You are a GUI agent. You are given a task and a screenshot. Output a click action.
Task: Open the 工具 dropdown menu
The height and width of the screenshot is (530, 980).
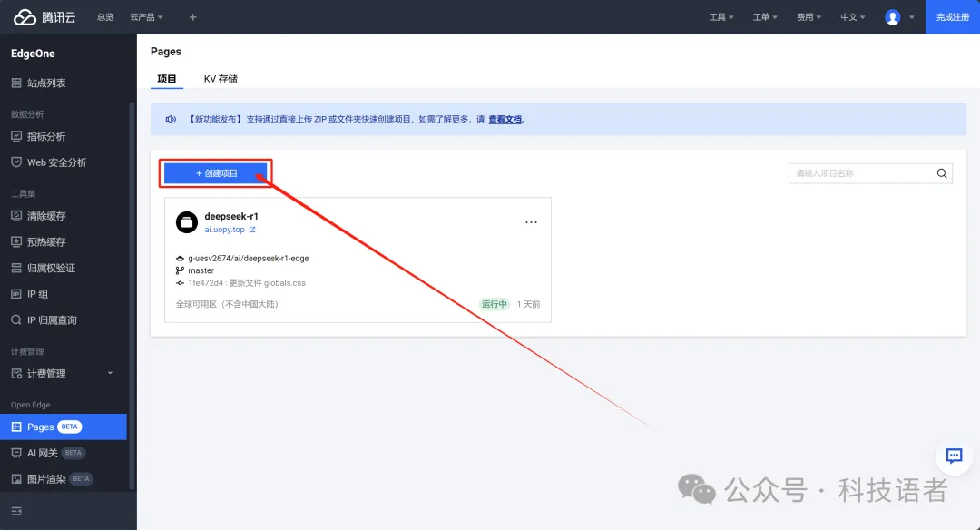pos(721,17)
